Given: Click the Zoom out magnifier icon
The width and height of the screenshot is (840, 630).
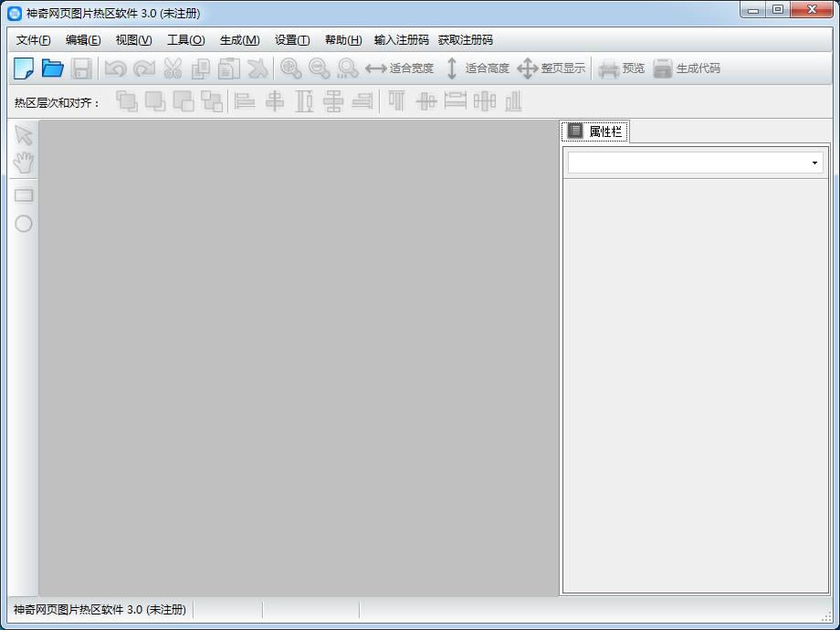Looking at the screenshot, I should (320, 68).
